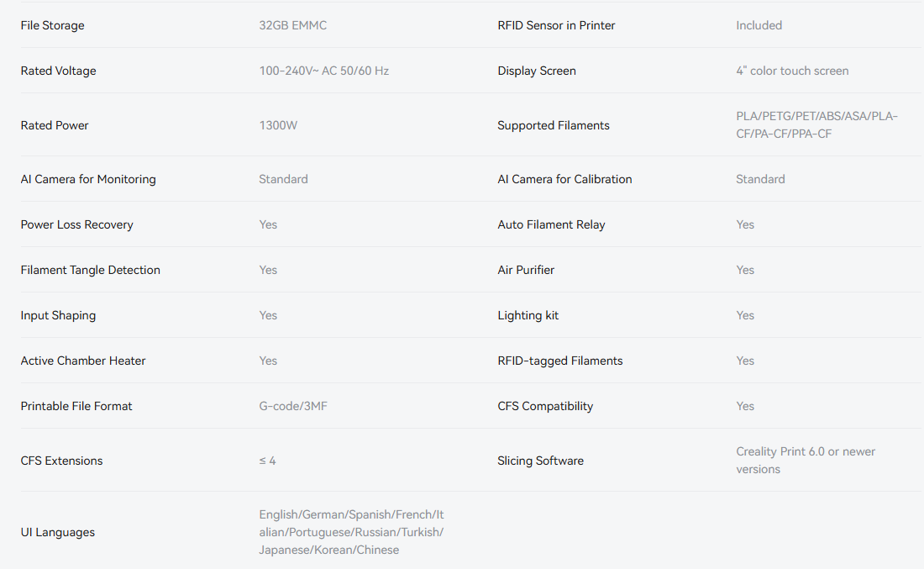This screenshot has height=569, width=924.
Task: Click the Supported Filaments label
Action: [554, 125]
